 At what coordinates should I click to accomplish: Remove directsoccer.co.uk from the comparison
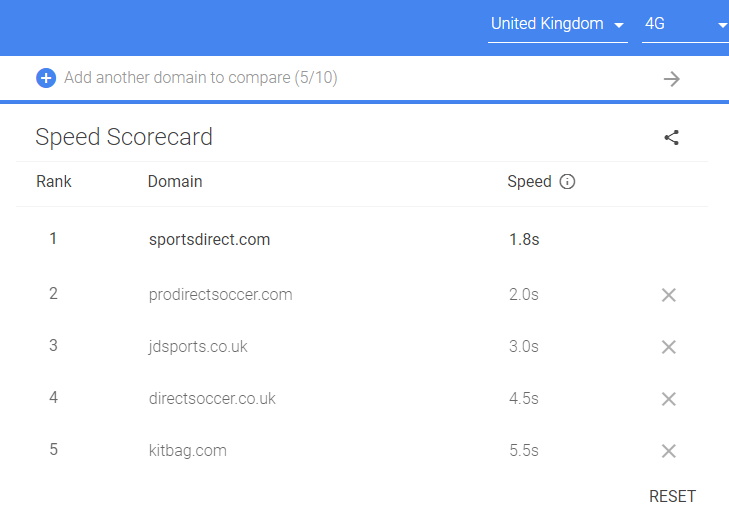click(669, 399)
